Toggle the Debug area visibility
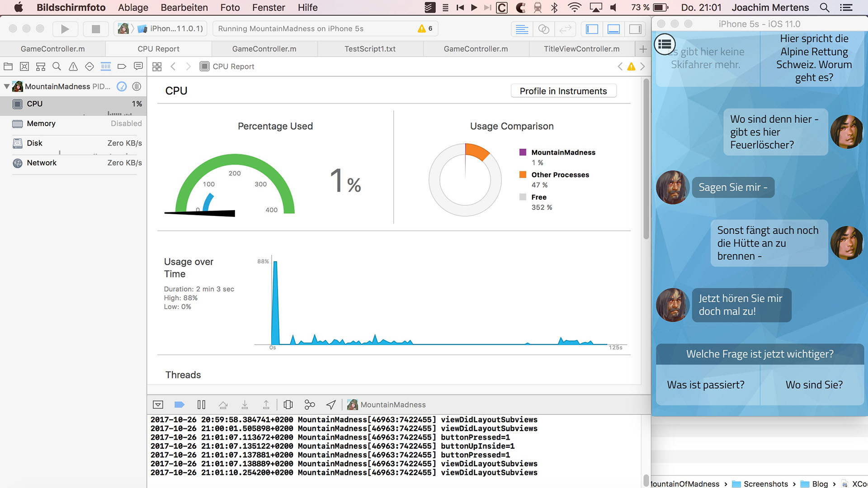 [613, 29]
